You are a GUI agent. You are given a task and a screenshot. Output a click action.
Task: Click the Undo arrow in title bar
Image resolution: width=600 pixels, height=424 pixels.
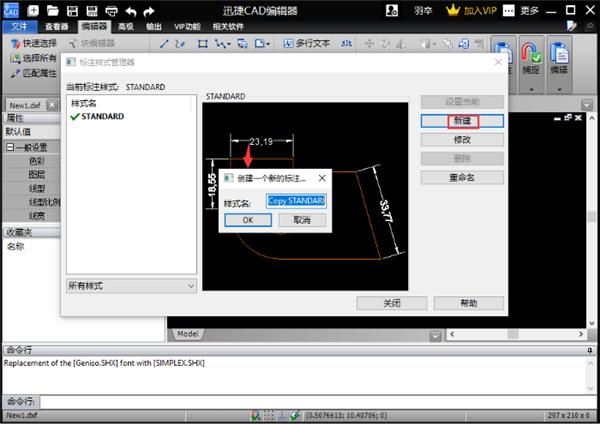coord(130,10)
